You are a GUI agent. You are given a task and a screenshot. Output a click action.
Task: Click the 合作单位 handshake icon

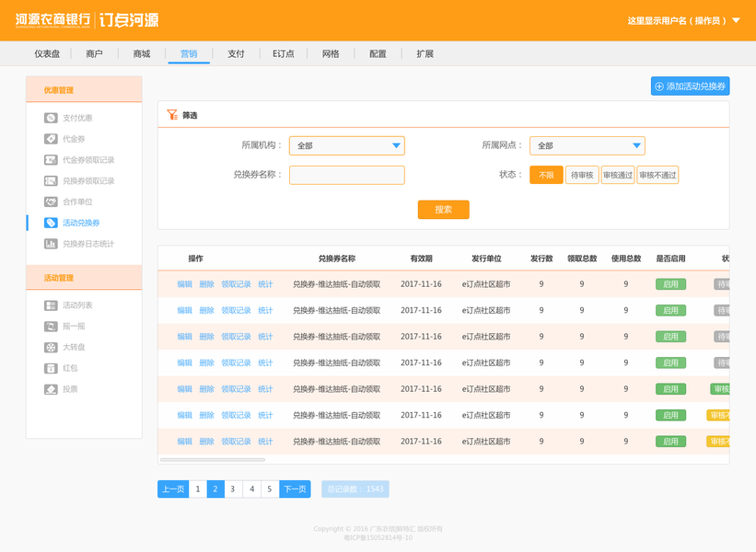coord(51,201)
